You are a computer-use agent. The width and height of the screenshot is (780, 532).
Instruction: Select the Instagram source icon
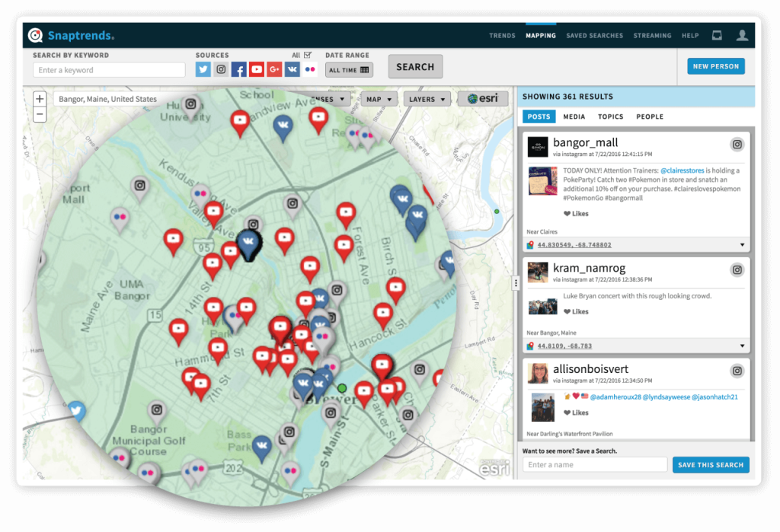tap(220, 69)
